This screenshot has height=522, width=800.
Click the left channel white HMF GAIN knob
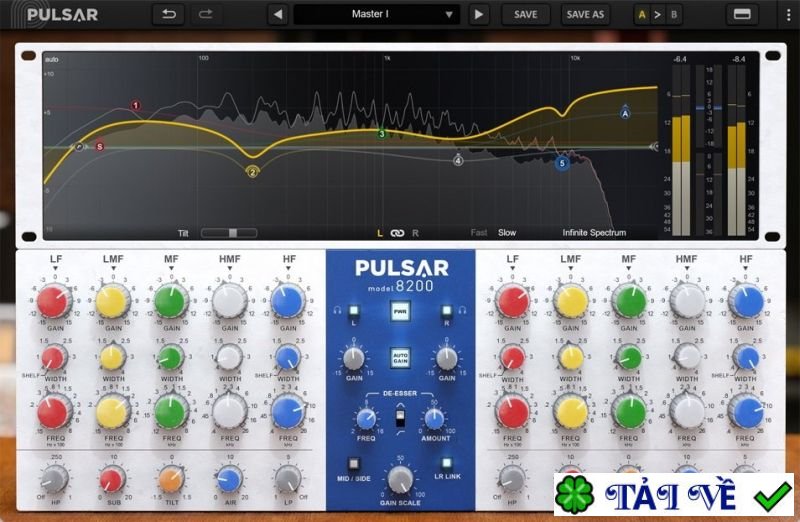point(229,302)
